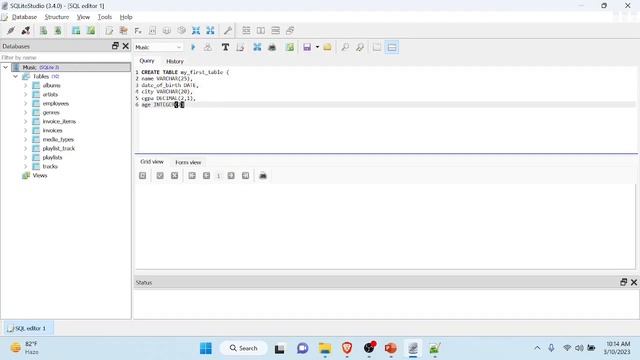
Task: Select the playlists table
Action: [x=52, y=158]
